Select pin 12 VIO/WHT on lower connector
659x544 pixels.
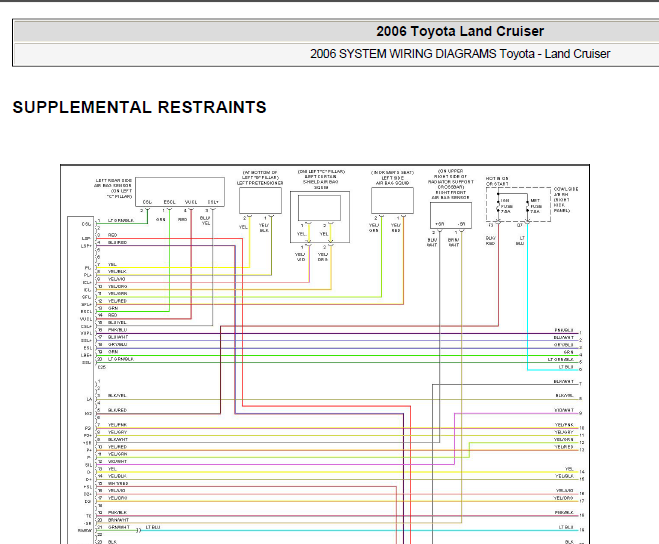click(x=117, y=462)
